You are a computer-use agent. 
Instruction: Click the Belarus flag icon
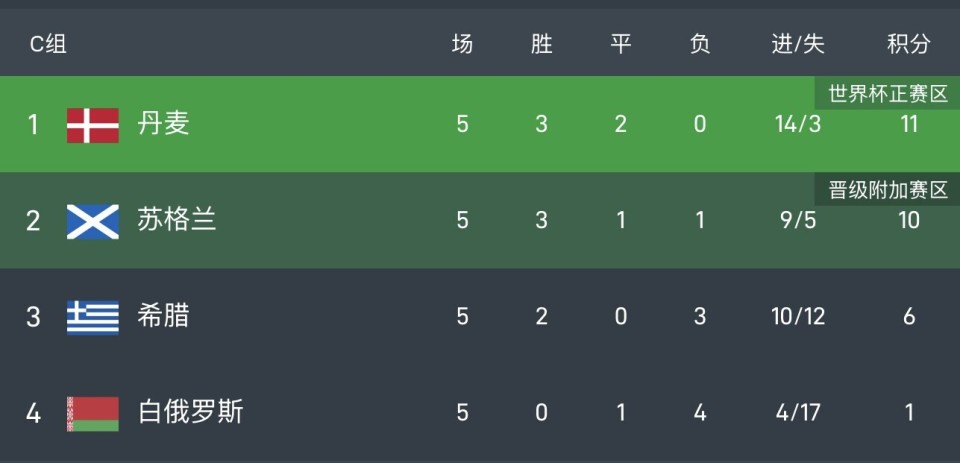[92, 413]
